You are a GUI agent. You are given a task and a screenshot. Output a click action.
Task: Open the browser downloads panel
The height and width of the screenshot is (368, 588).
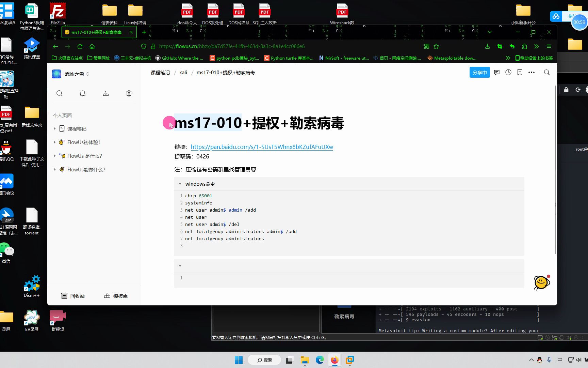click(487, 46)
